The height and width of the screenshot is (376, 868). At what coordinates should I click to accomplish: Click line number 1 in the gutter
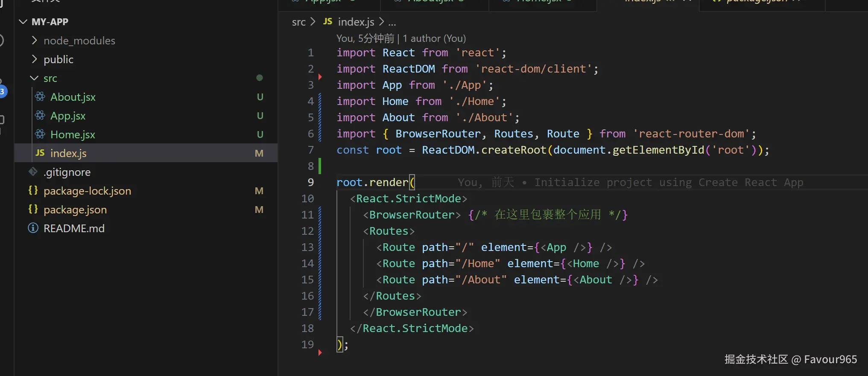coord(311,53)
